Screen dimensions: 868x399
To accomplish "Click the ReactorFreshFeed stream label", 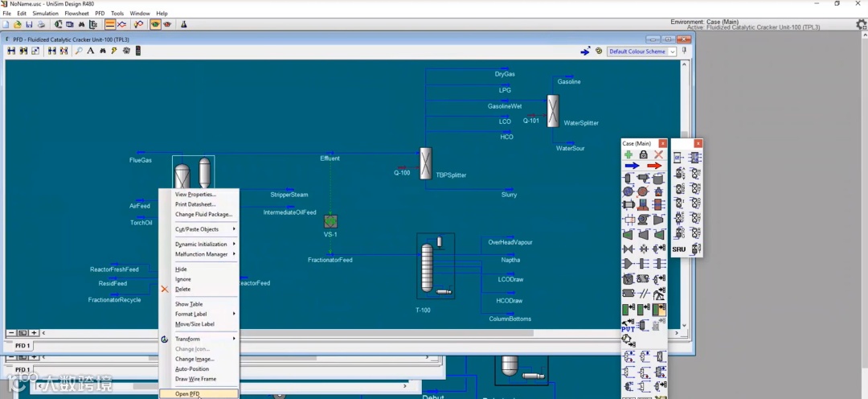I will tap(114, 269).
